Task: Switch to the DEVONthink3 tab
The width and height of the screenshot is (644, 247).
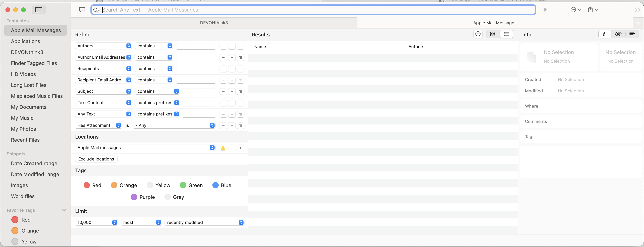Action: [x=214, y=23]
